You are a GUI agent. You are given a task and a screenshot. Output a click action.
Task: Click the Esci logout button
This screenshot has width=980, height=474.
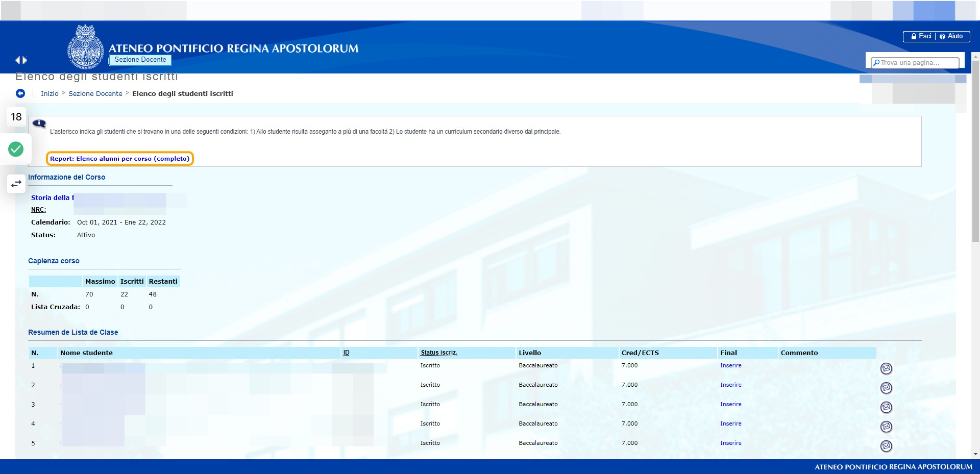[921, 36]
